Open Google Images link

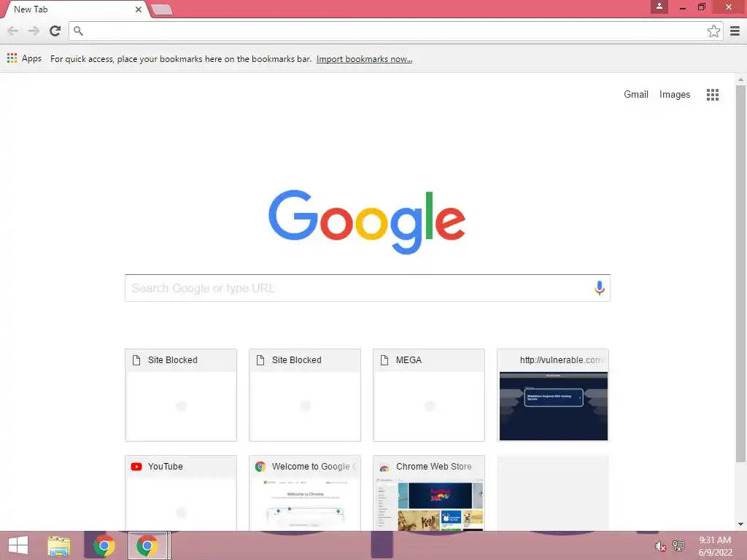675,94
